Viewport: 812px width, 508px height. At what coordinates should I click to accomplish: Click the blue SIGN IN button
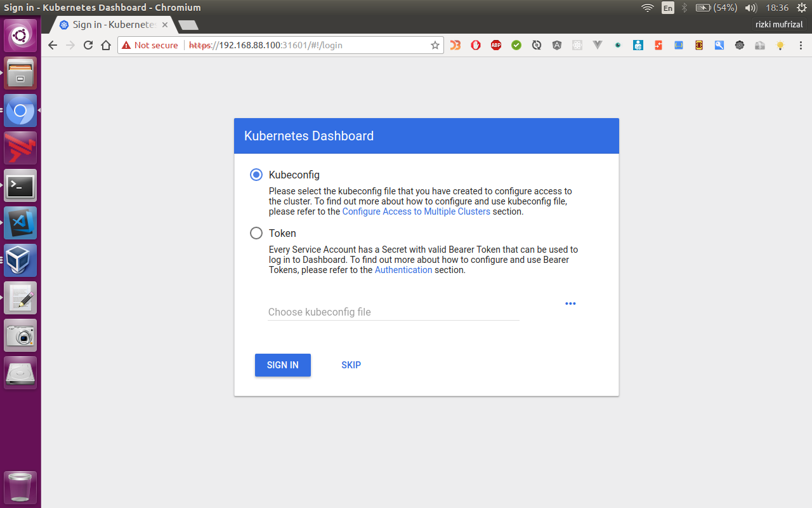coord(283,365)
